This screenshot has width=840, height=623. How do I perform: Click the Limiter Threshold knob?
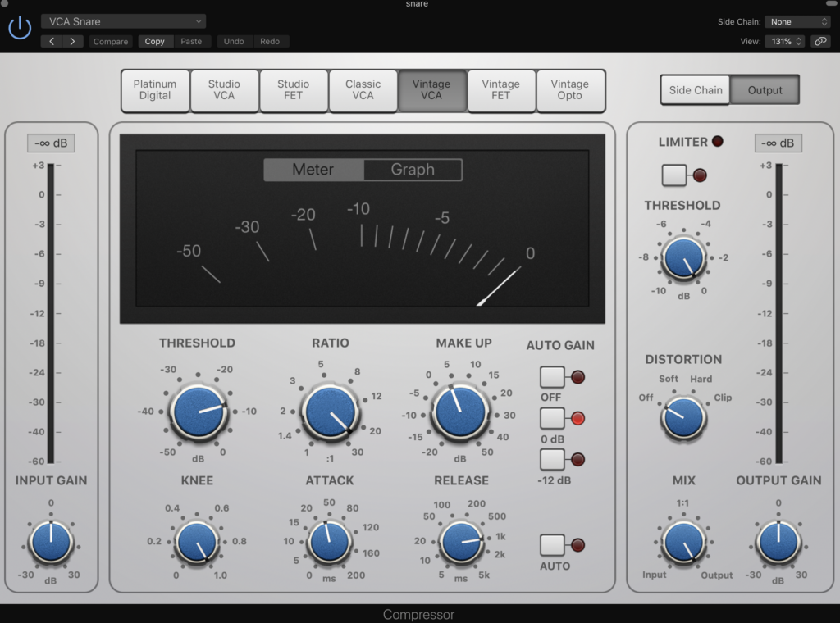[x=683, y=258]
